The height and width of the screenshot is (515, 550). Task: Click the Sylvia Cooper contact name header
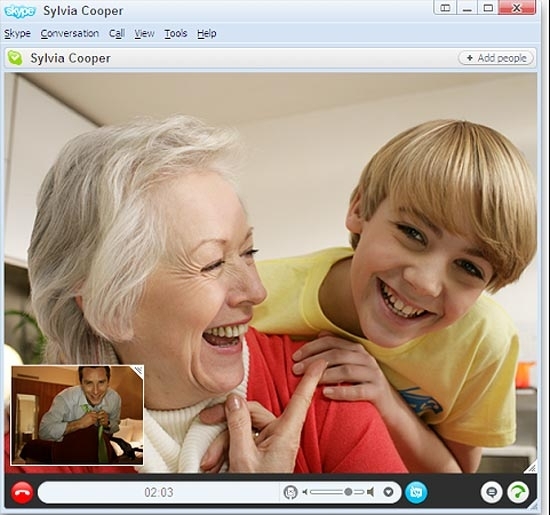point(70,58)
